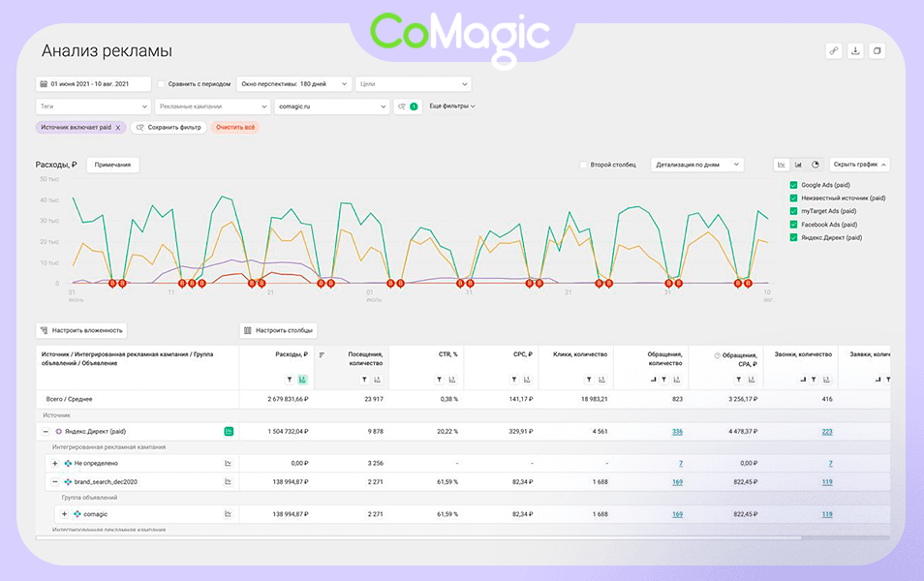Uncheck Facebook Ads (paid) in legend
Viewport: 924px width, 581px height.
click(793, 225)
